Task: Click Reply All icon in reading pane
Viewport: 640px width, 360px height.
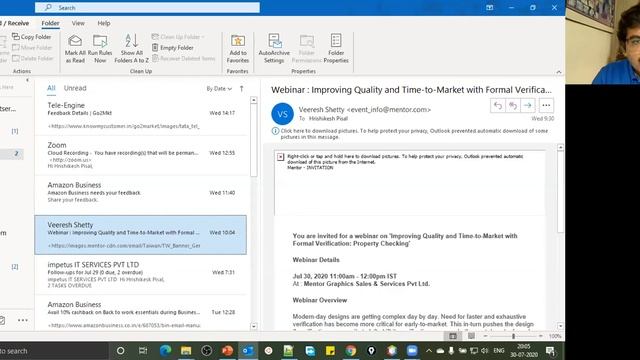Action: (513, 106)
